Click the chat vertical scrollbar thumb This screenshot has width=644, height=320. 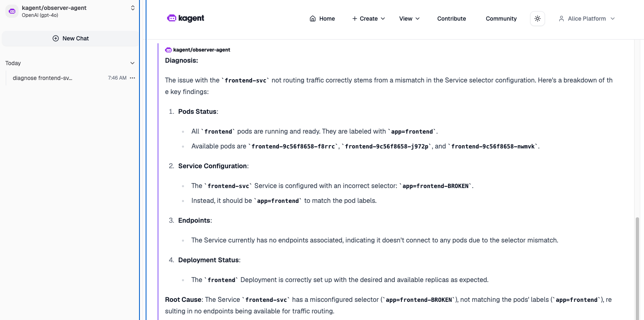coord(637,268)
